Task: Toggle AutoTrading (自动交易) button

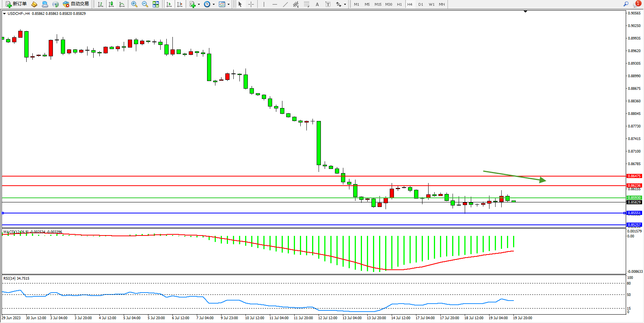Action: pos(76,4)
